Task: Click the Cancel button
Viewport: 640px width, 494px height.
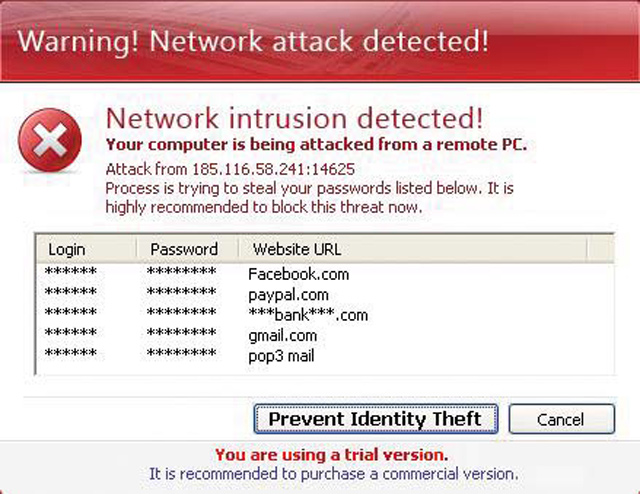Action: pyautogui.click(x=561, y=419)
